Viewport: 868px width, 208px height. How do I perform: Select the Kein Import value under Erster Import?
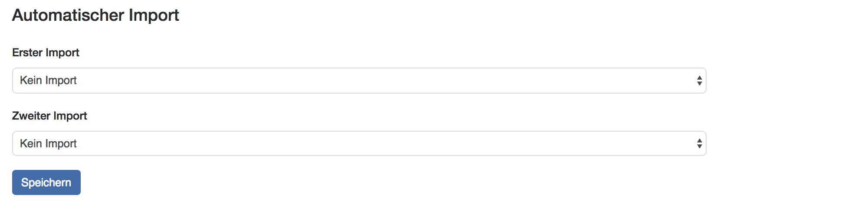pos(48,81)
